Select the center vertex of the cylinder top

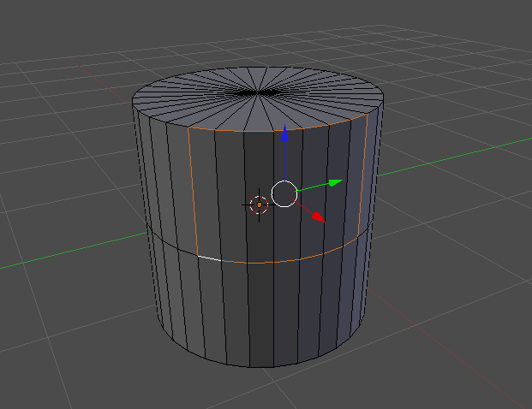(x=259, y=92)
